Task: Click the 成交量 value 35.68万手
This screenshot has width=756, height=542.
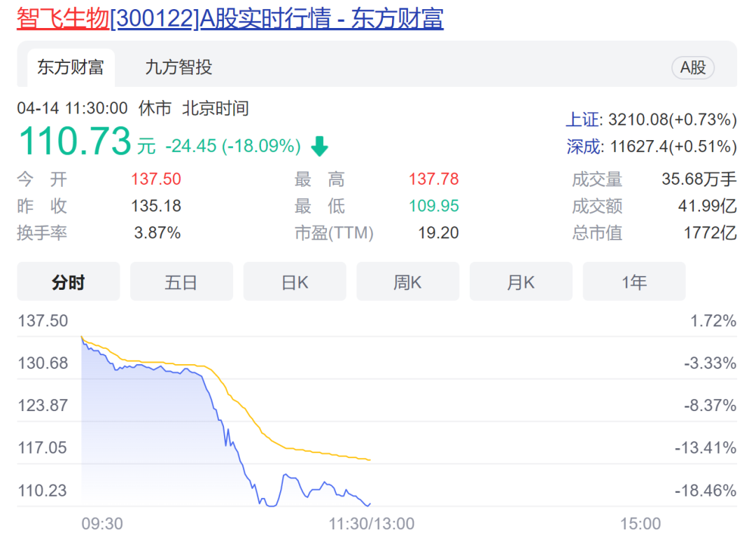Action: click(x=699, y=179)
